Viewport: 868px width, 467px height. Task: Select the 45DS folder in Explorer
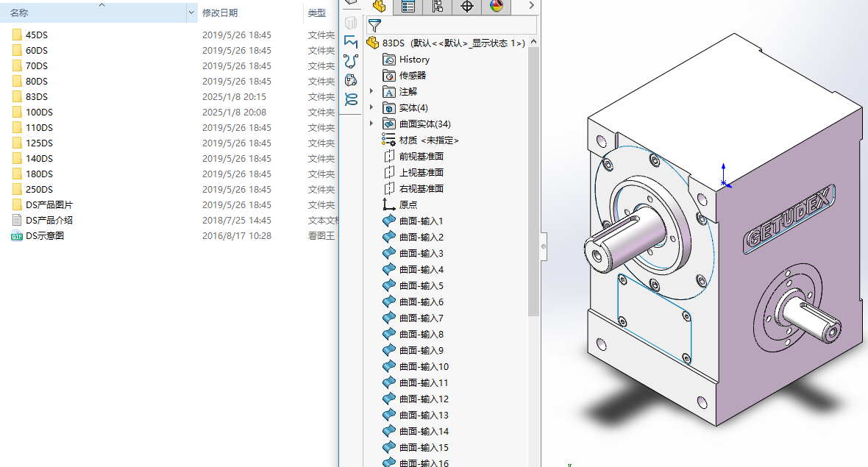(37, 35)
